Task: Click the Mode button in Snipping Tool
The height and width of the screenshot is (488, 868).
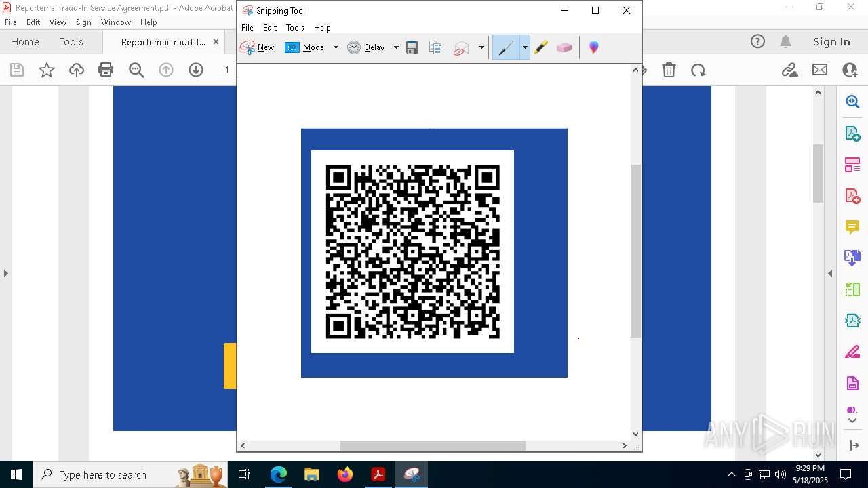Action: click(x=306, y=47)
